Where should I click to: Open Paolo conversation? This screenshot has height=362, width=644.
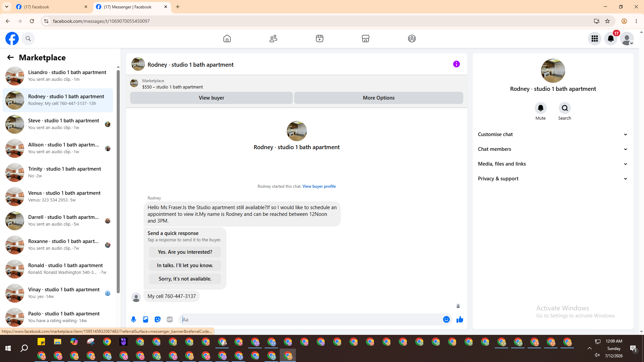58,317
